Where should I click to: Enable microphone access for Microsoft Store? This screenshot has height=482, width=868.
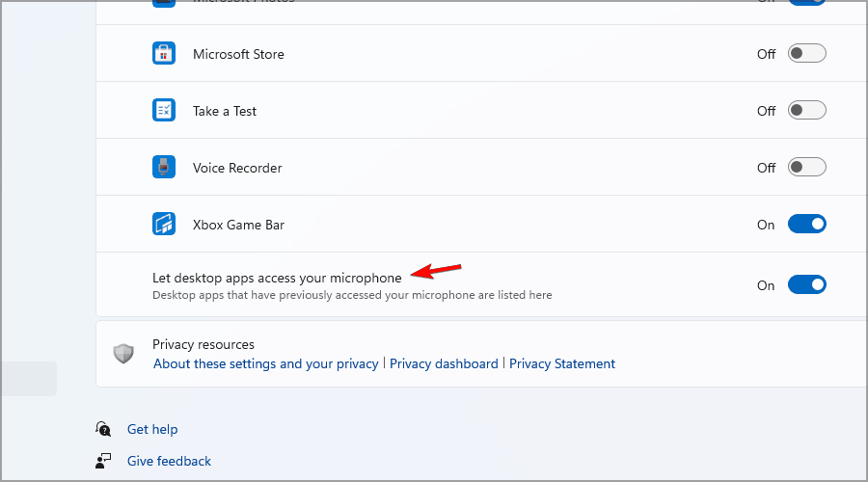pos(807,54)
